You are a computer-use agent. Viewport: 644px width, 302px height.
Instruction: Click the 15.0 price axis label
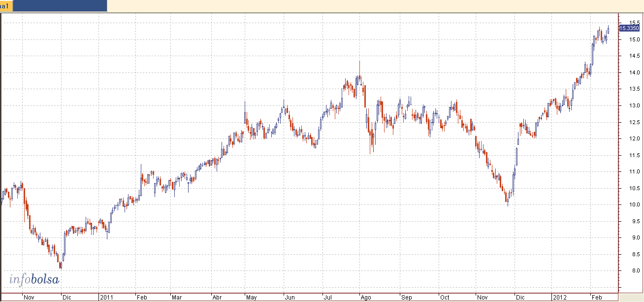(634, 39)
